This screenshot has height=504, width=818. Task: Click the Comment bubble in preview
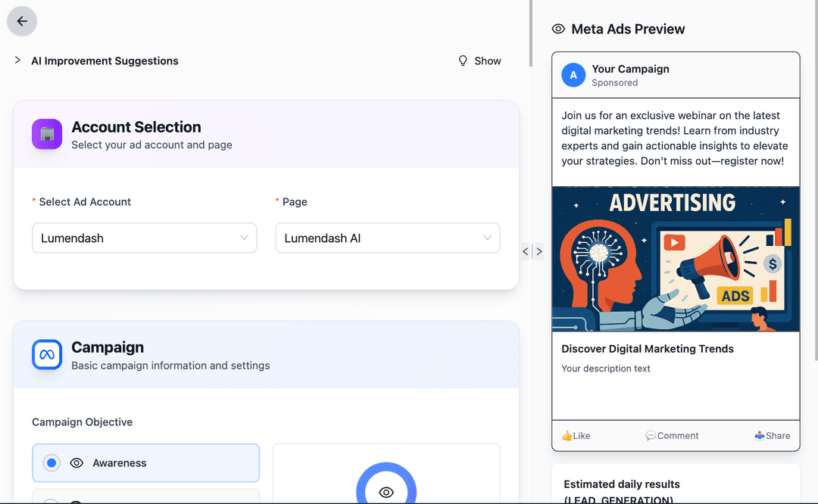(x=650, y=436)
